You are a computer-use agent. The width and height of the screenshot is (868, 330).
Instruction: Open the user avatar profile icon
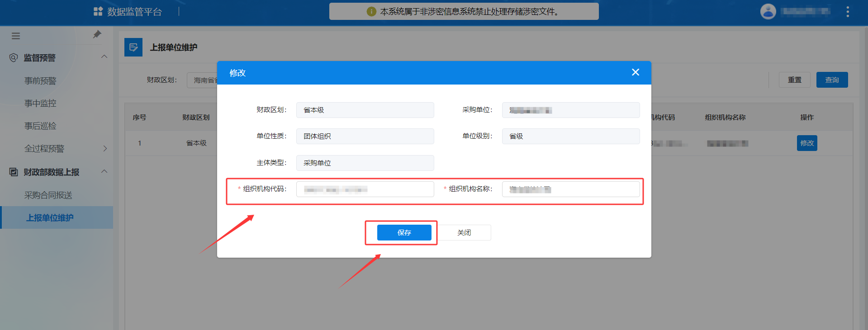click(x=768, y=12)
